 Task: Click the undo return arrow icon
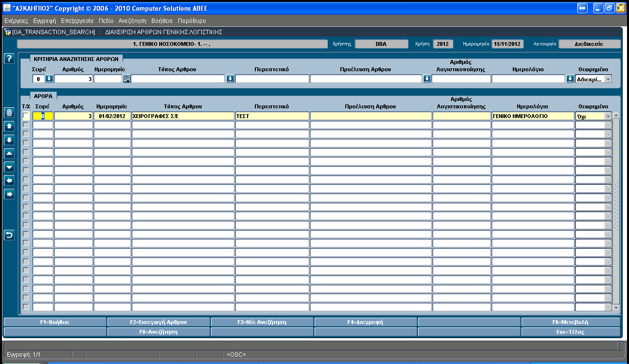tap(9, 235)
